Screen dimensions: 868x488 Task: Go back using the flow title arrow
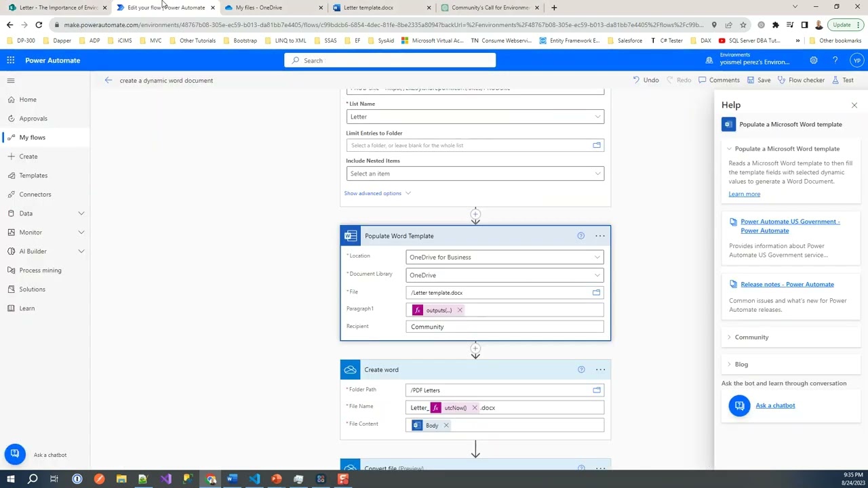108,80
